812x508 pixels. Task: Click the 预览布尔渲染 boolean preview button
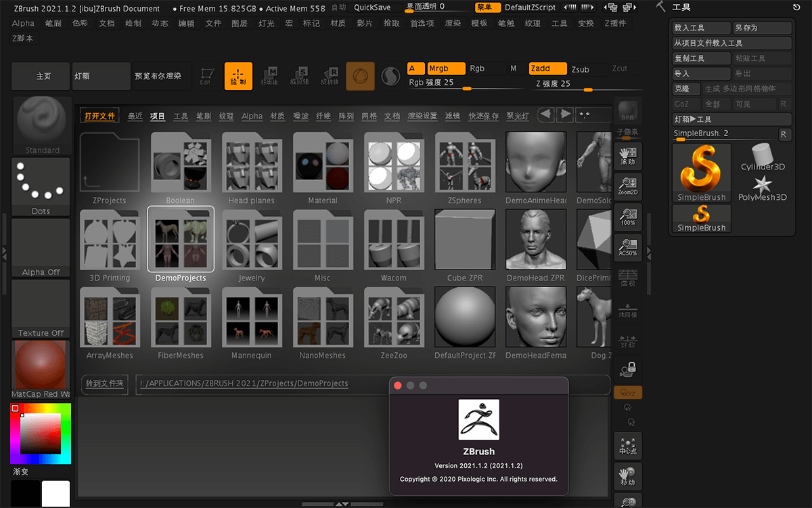click(161, 76)
